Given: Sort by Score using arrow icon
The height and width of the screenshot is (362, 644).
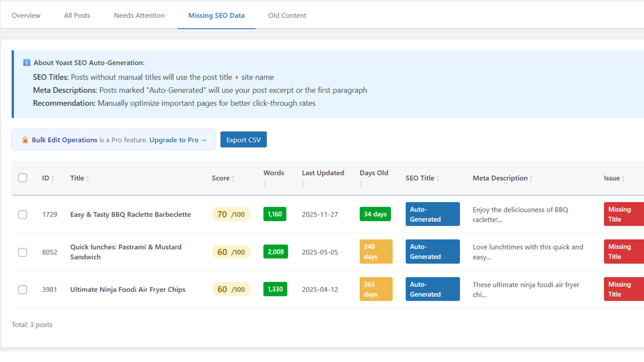Looking at the screenshot, I should [233, 179].
